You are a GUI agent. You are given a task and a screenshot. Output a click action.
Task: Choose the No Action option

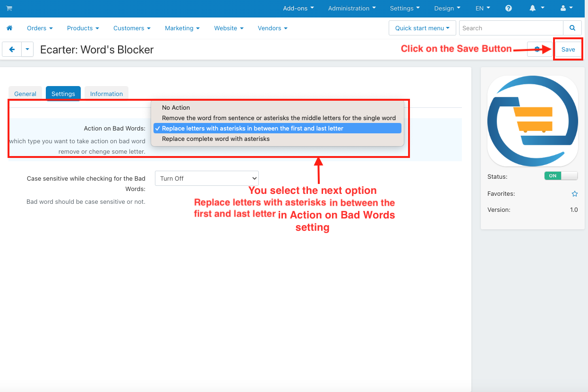277,107
